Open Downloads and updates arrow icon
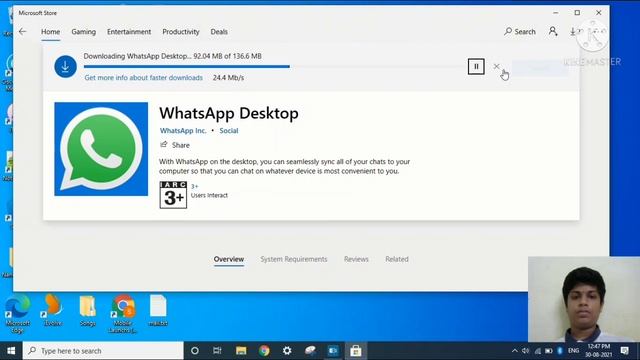Image resolution: width=640 pixels, height=360 pixels. click(573, 31)
